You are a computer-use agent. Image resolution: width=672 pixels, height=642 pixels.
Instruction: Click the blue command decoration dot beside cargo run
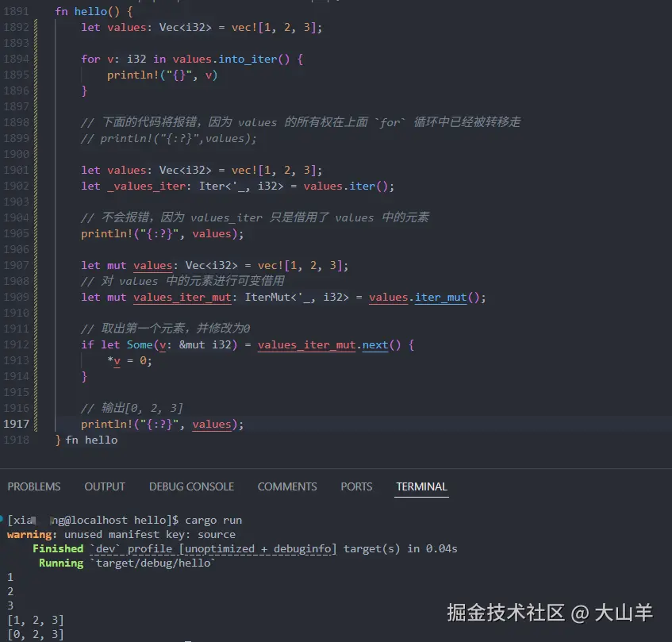3,520
